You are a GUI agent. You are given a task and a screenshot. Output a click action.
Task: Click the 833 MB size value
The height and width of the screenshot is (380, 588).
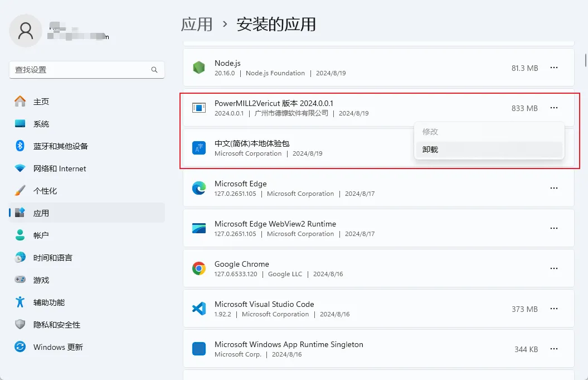tap(524, 108)
